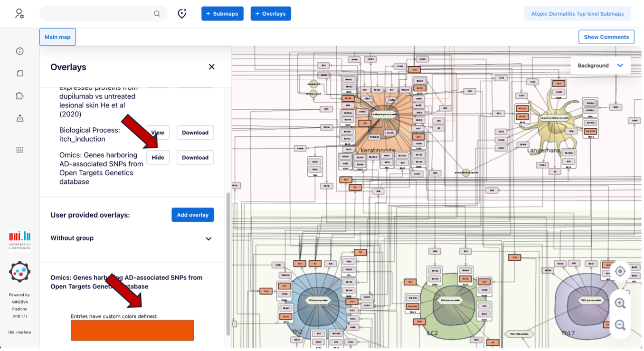Open the plugins puzzle icon

(19, 96)
